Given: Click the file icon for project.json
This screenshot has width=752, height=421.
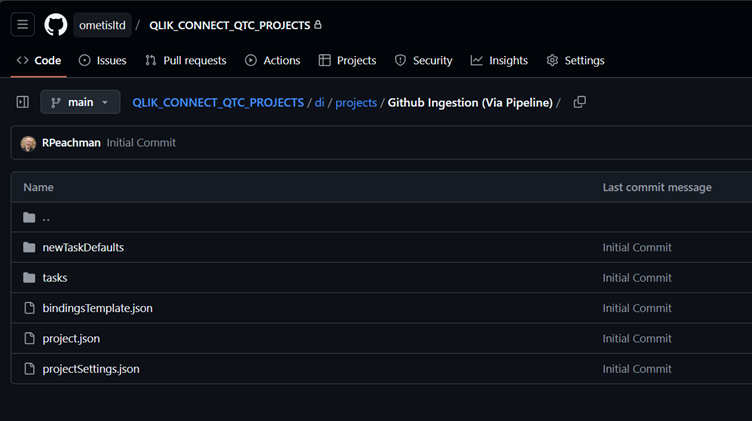Looking at the screenshot, I should click(29, 339).
